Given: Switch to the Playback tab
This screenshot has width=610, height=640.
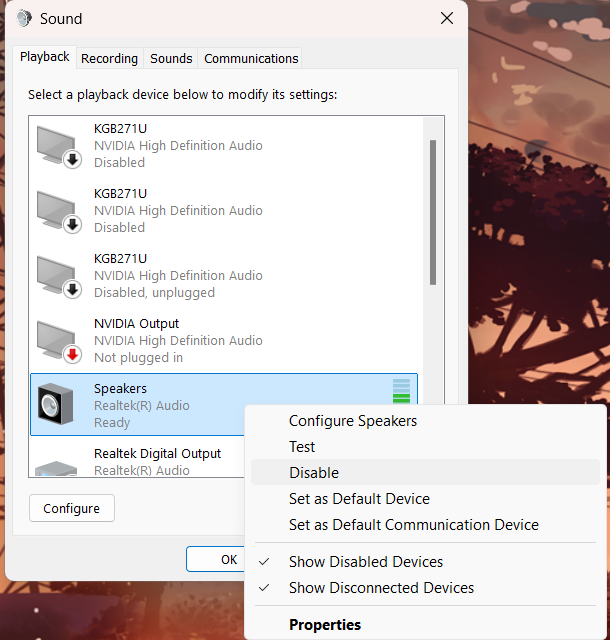Looking at the screenshot, I should pos(45,57).
